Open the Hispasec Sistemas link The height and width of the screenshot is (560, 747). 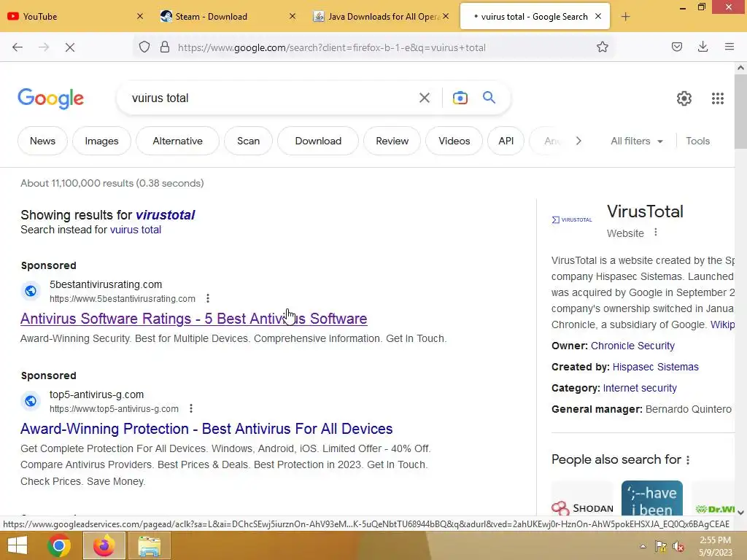(x=656, y=367)
